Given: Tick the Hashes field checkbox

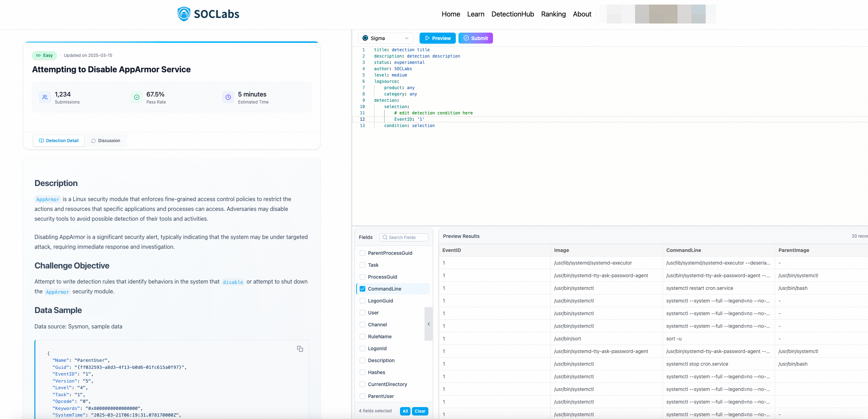Looking at the screenshot, I should click(x=362, y=372).
